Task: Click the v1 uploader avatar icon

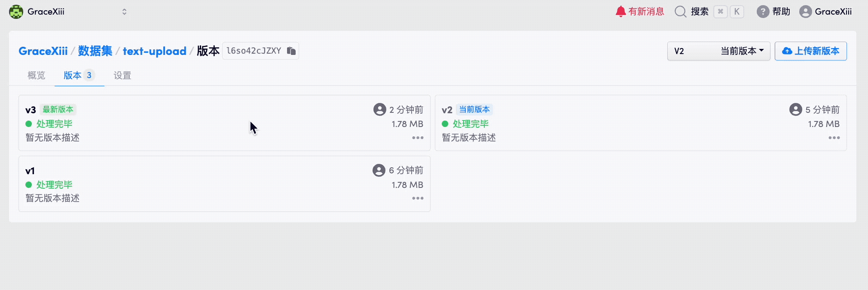Action: click(379, 170)
